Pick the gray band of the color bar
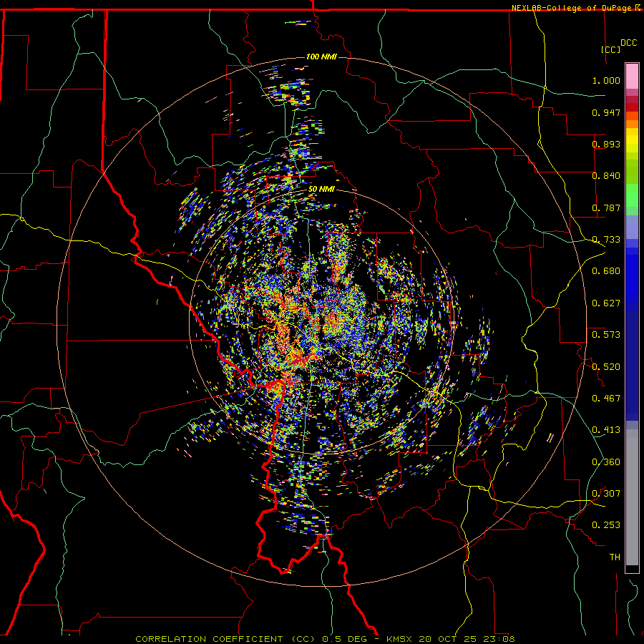The height and width of the screenshot is (644, 644). tap(632, 497)
